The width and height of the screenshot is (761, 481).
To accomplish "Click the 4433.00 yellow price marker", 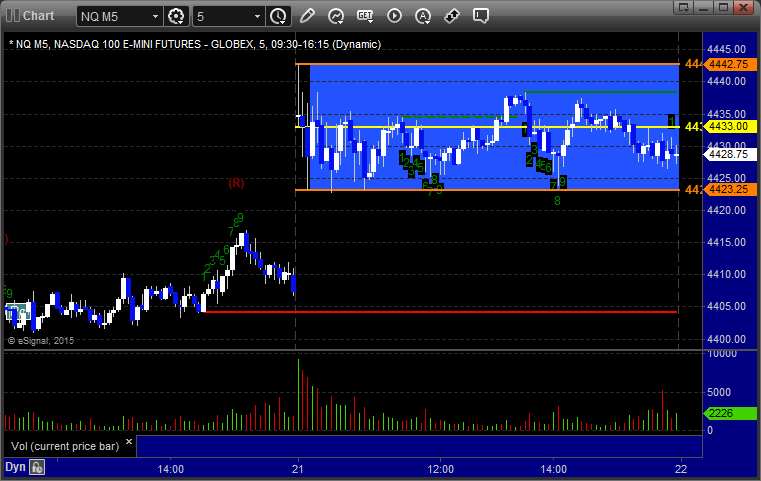I will point(729,127).
